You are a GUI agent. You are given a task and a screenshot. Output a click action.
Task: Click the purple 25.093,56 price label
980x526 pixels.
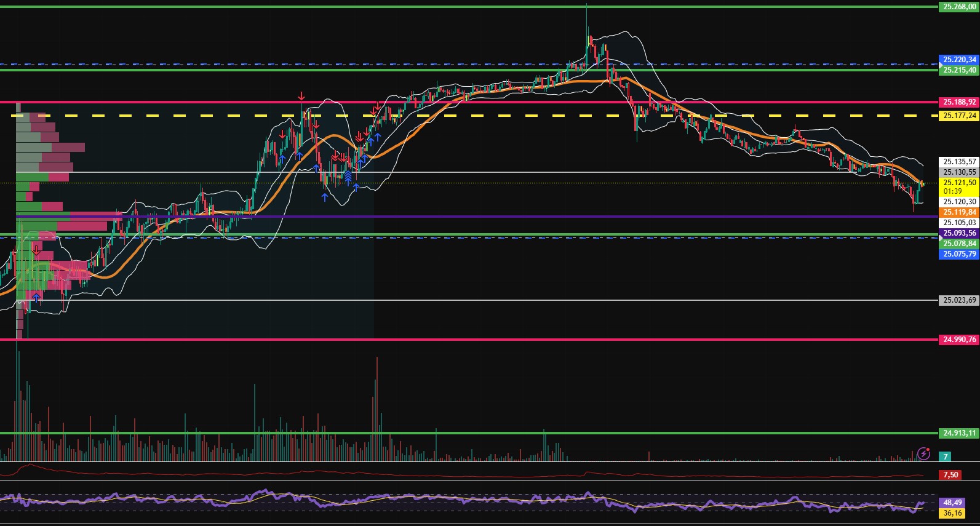pos(959,233)
